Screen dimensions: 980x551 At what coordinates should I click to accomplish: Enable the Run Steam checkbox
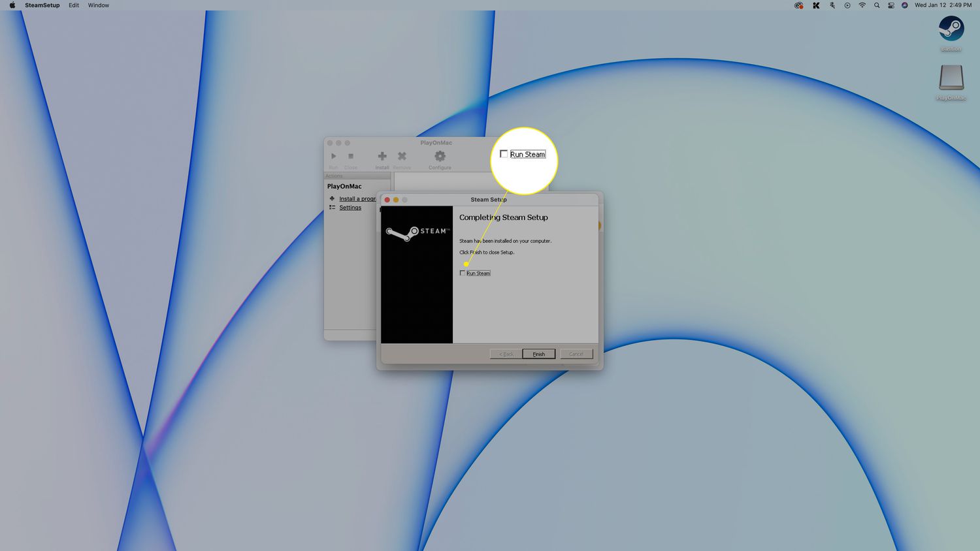coord(463,273)
